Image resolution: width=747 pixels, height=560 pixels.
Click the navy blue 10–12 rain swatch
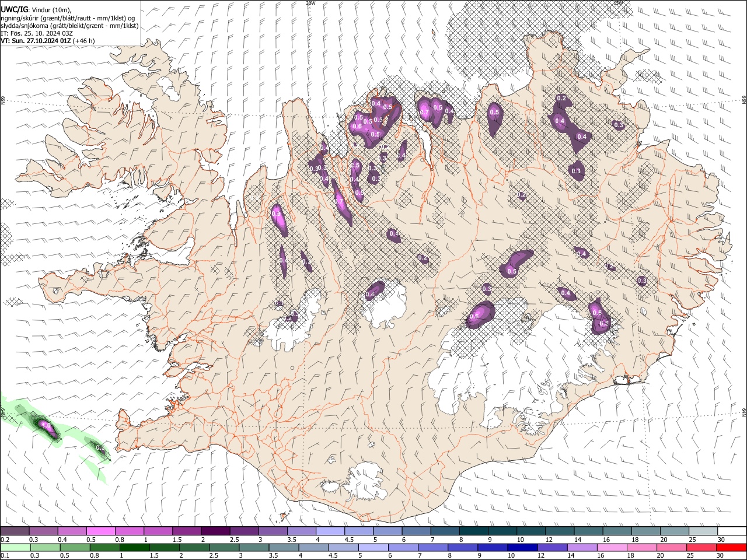coord(522,547)
